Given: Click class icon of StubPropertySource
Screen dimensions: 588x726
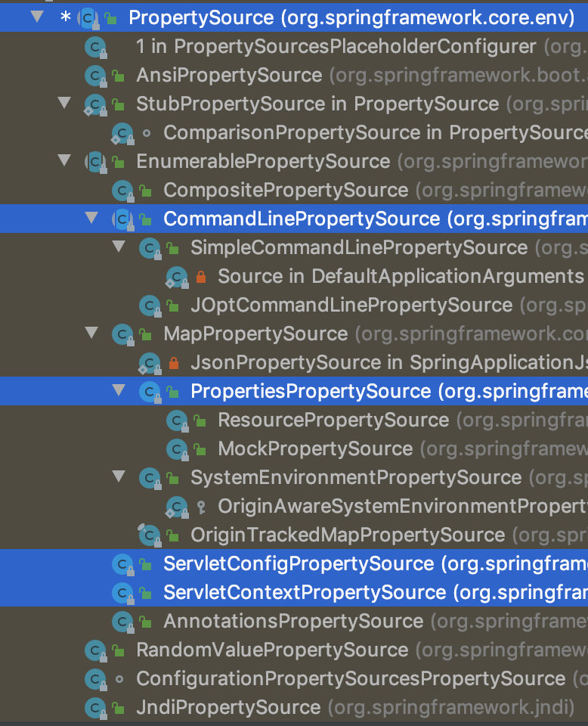Looking at the screenshot, I should (x=95, y=104).
